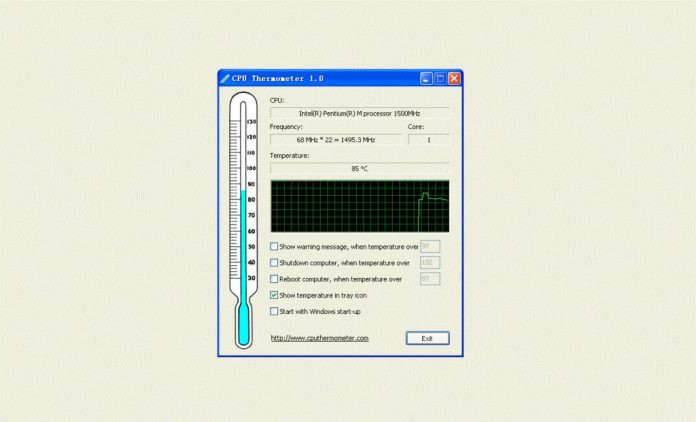This screenshot has height=422, width=696.
Task: Click the 85 °C temperature readout
Action: coord(360,169)
